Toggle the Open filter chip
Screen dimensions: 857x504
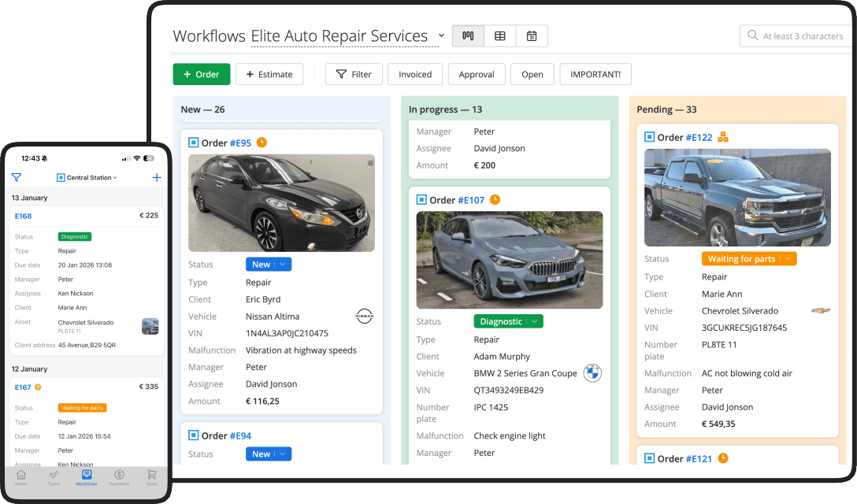[x=532, y=74]
